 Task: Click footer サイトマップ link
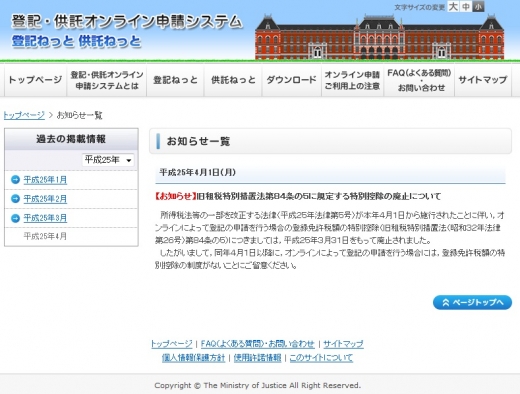click(343, 344)
